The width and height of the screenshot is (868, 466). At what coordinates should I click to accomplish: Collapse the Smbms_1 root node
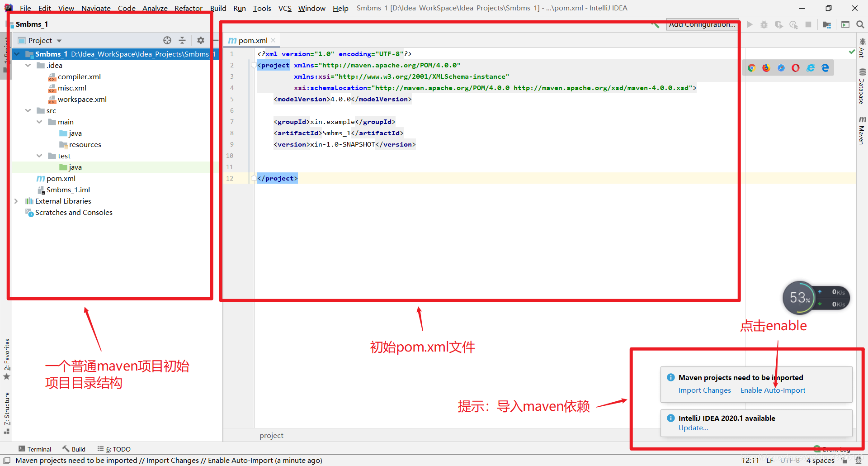coord(17,54)
